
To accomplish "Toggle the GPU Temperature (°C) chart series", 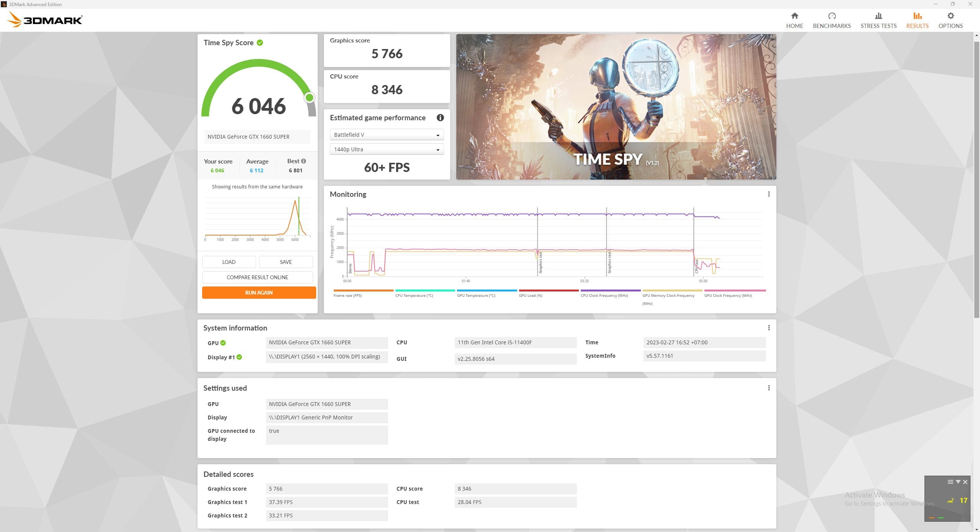I will [487, 293].
